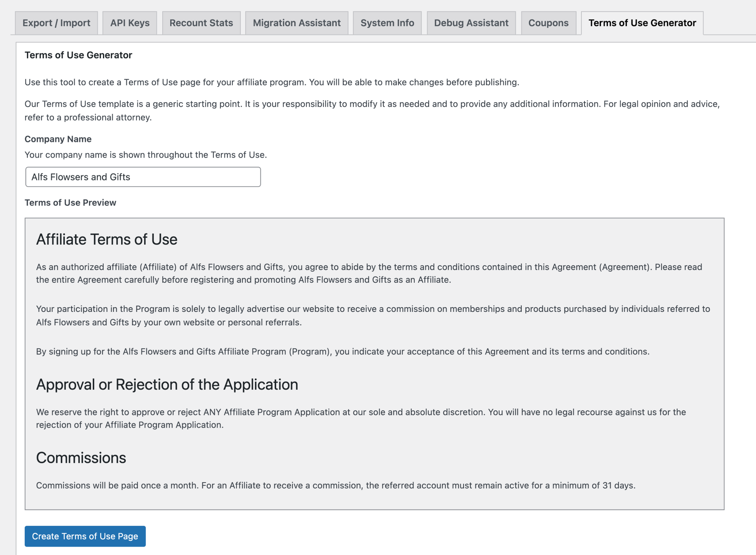The image size is (756, 555).
Task: Switch to the API Keys tab
Action: [130, 23]
